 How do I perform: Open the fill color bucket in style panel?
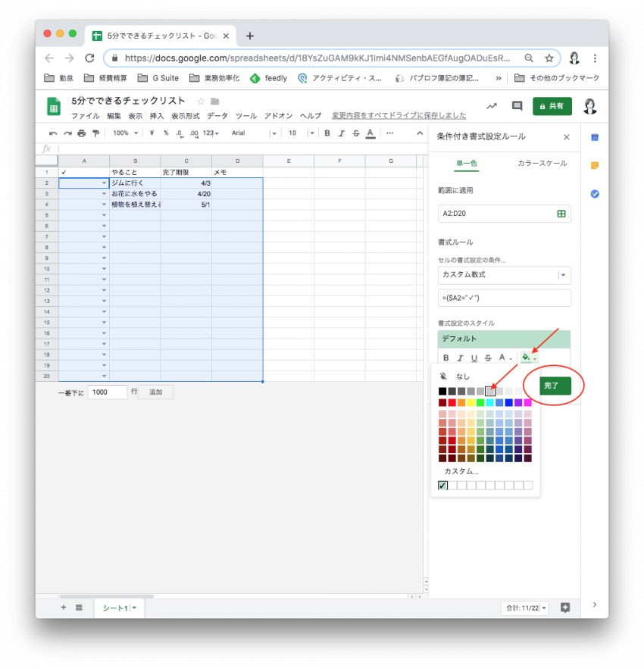tap(527, 358)
